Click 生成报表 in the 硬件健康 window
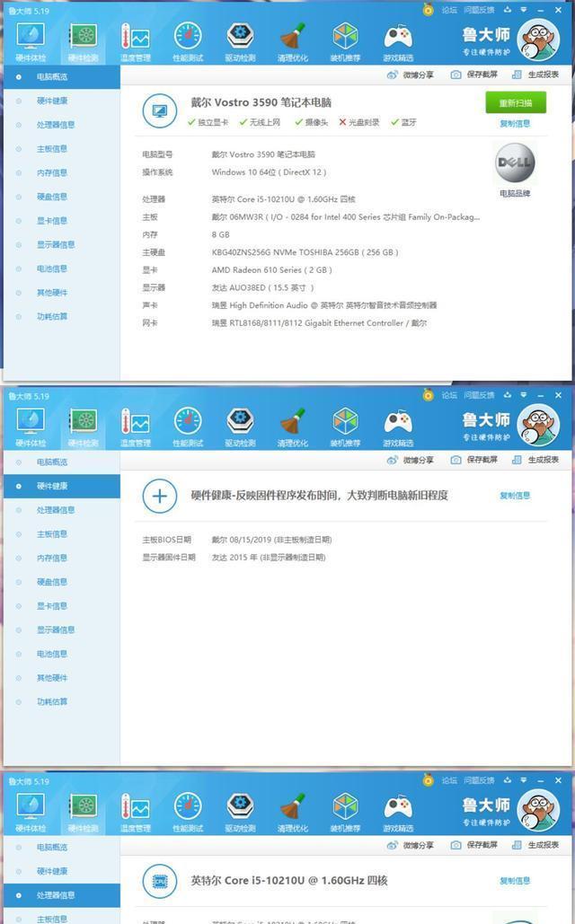 pyautogui.click(x=535, y=460)
